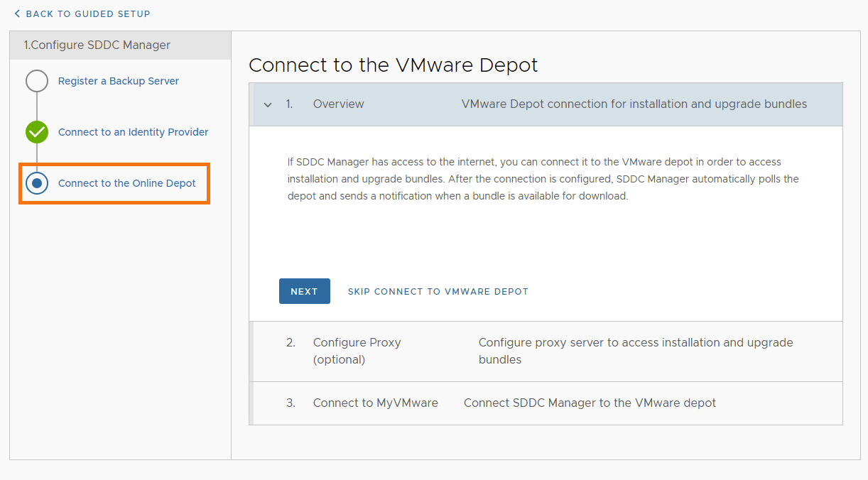The width and height of the screenshot is (868, 480).
Task: Click the 1.Configure SDDC Manager section header
Action: coord(99,45)
